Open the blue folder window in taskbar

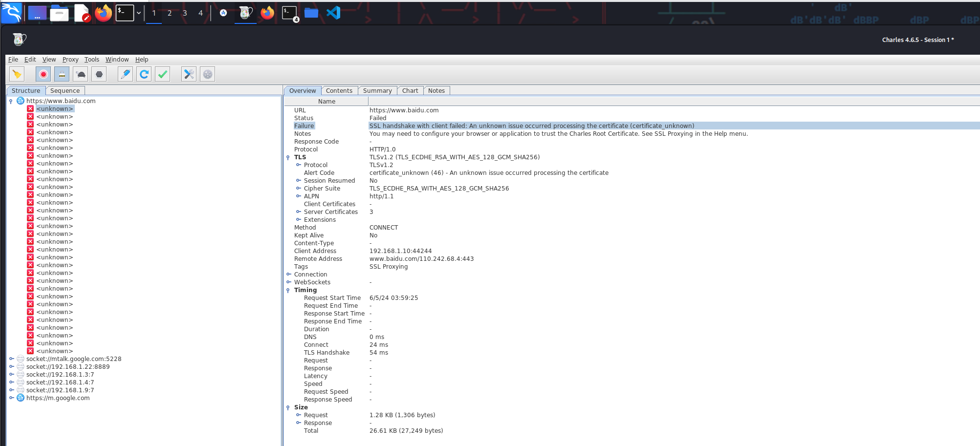311,13
